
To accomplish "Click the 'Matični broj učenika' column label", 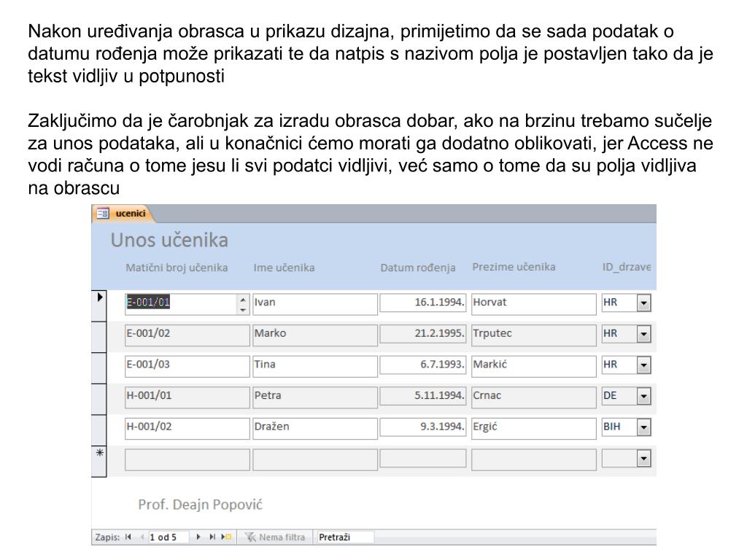I will coord(177,268).
